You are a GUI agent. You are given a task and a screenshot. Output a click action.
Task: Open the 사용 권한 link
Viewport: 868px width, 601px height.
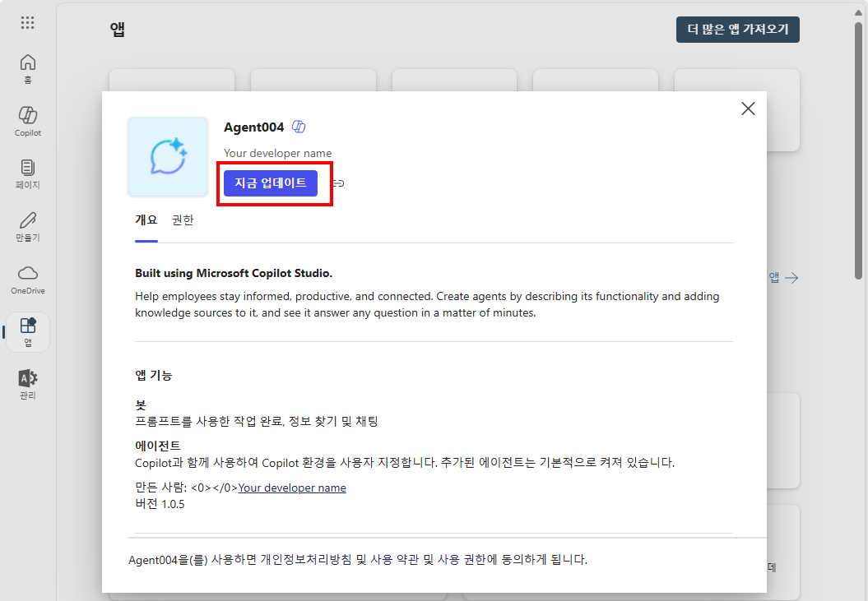tap(462, 560)
